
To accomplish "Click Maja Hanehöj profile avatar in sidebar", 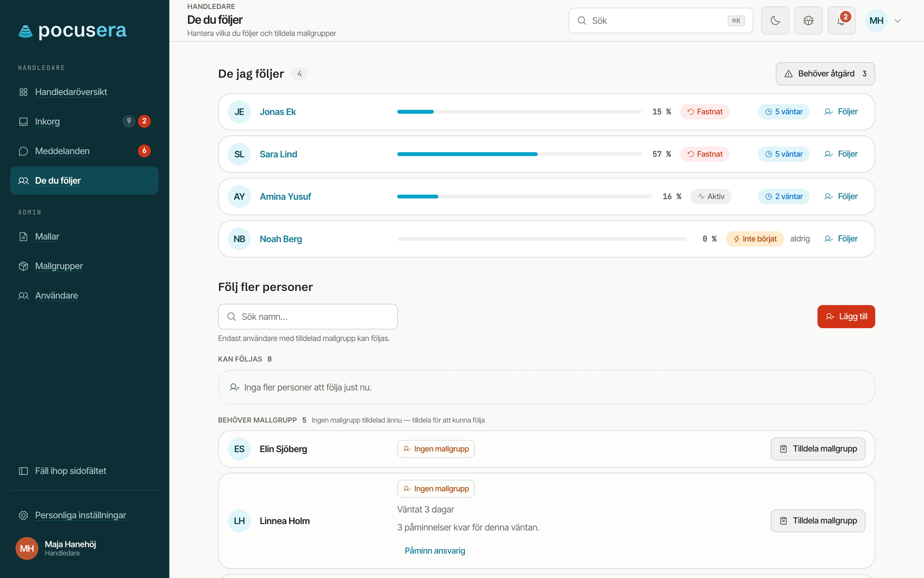I will coord(27,548).
